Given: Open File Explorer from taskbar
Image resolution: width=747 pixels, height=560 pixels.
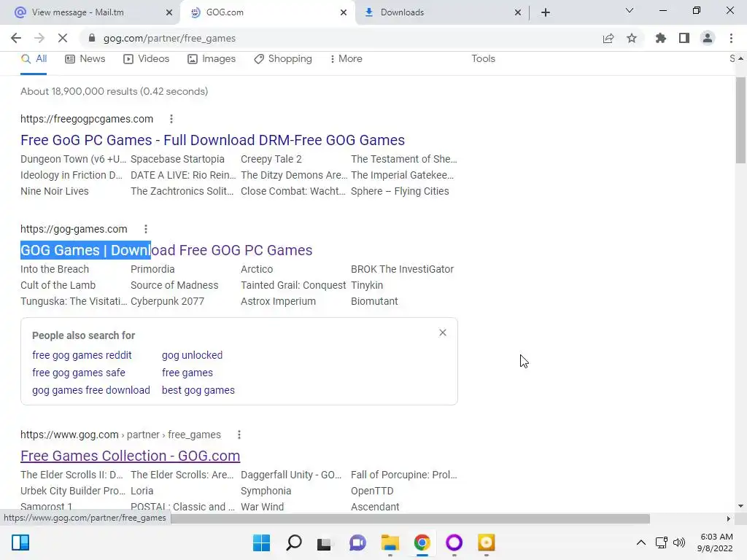Looking at the screenshot, I should coord(390,542).
